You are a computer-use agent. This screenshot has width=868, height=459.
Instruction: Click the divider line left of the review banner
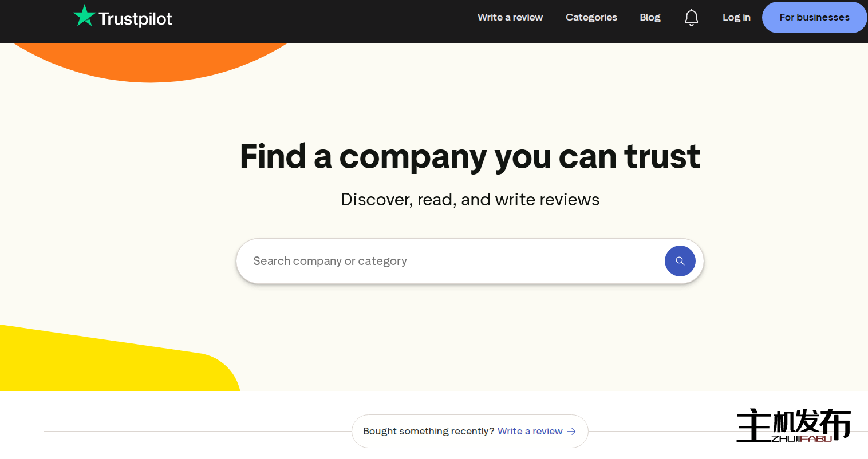click(x=195, y=431)
